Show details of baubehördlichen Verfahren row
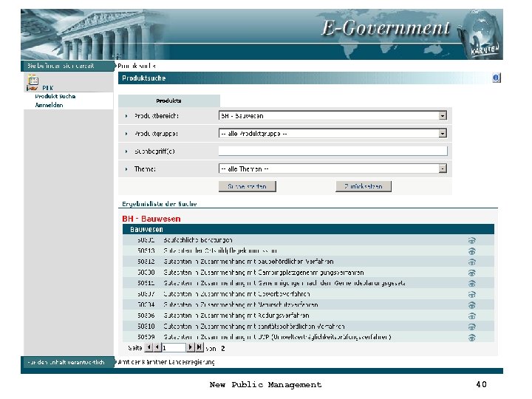The height and width of the screenshot is (399, 532). click(x=471, y=262)
